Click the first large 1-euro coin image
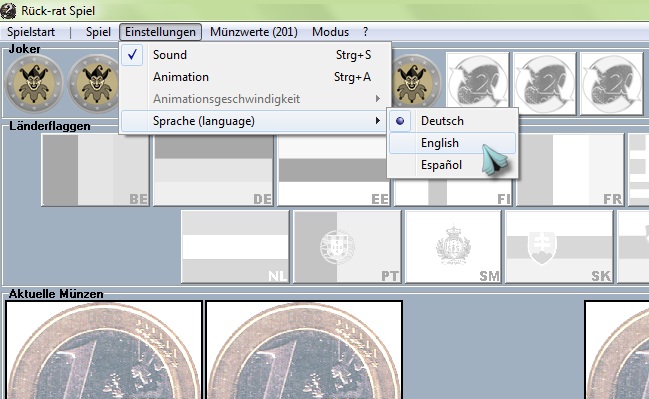Viewport: 649px width, 399px height. coord(104,350)
